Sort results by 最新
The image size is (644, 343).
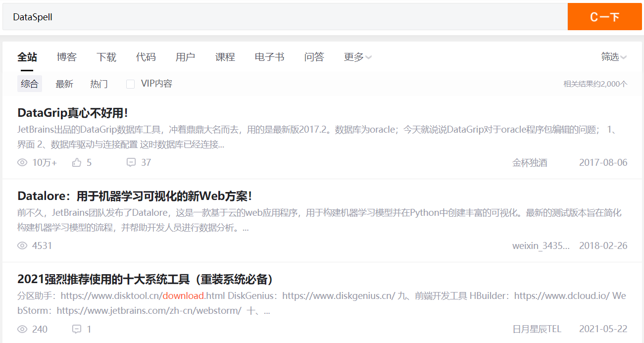(64, 84)
